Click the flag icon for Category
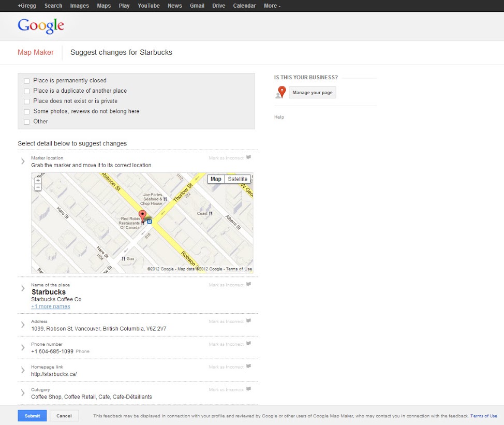The height and width of the screenshot is (425, 504). click(x=248, y=389)
